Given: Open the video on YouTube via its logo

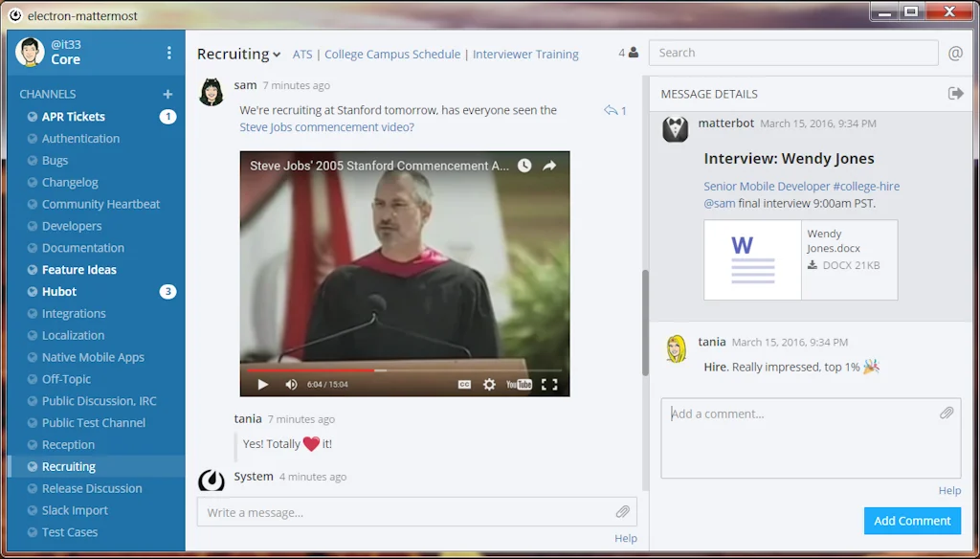Looking at the screenshot, I should pyautogui.click(x=520, y=384).
